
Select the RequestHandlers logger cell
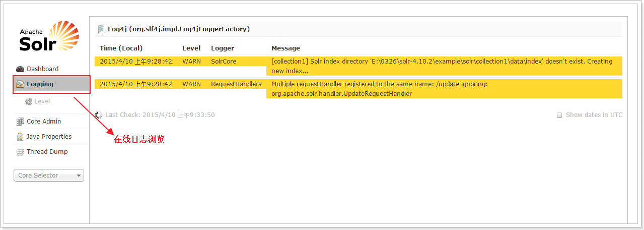tap(236, 84)
